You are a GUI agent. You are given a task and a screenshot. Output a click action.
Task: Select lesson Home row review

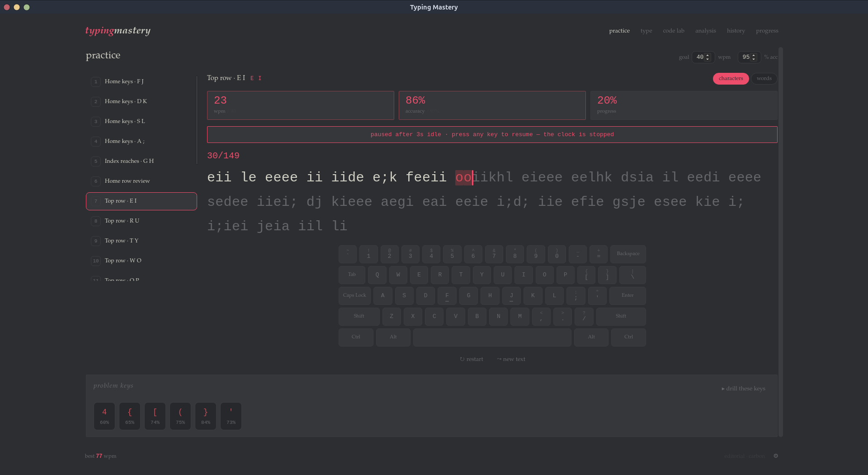(x=141, y=181)
